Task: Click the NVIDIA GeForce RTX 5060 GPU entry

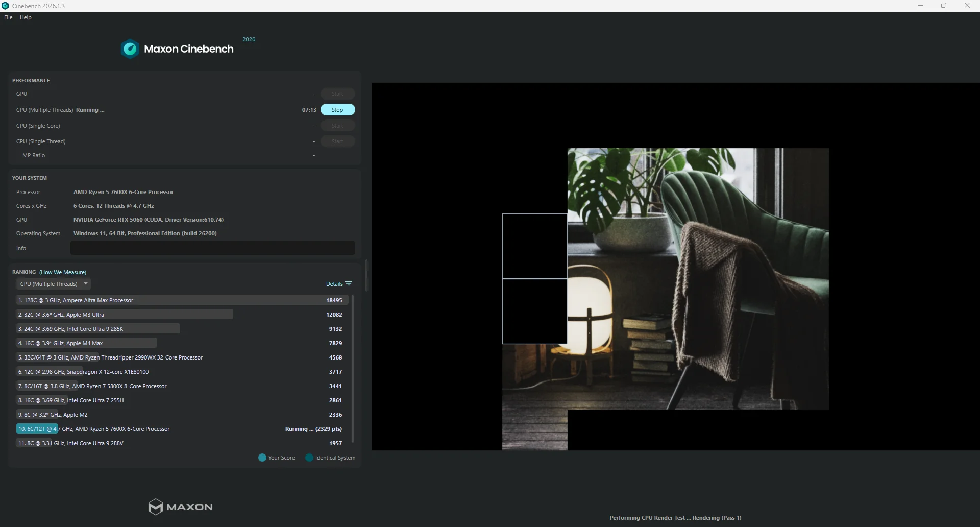Action: (x=149, y=220)
